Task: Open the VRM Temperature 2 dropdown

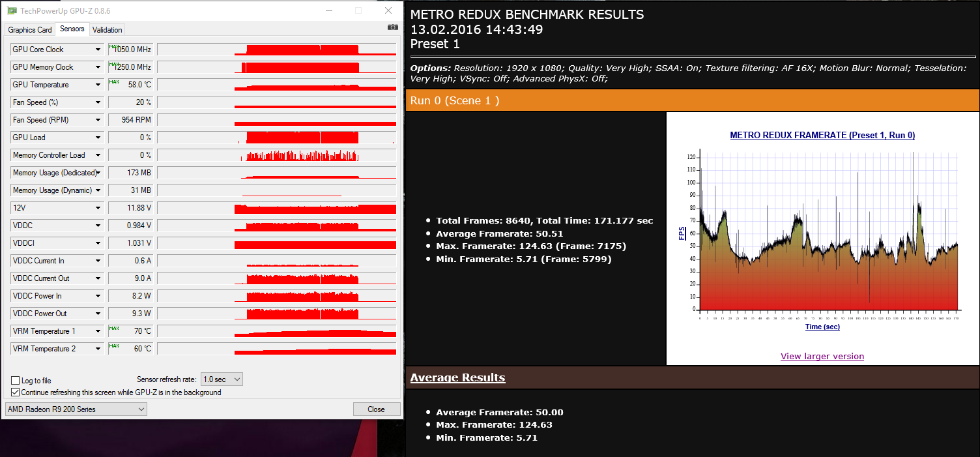Action: [98, 349]
